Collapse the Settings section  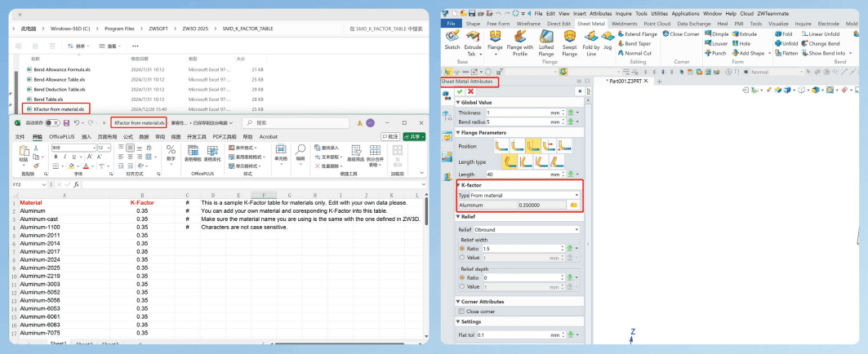458,322
